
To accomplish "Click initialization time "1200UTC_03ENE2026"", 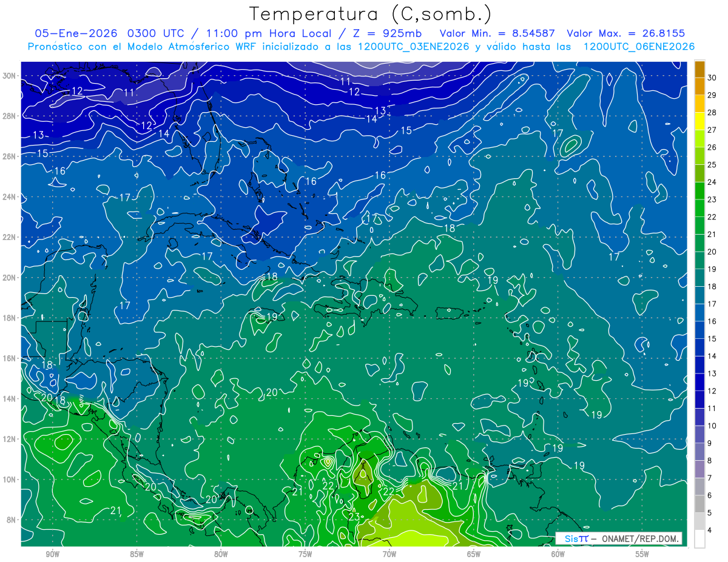I will click(x=413, y=47).
